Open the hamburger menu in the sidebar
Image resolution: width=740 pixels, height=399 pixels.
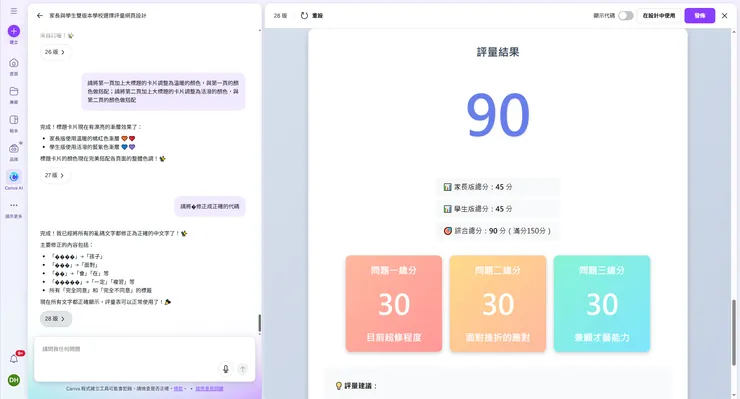(x=14, y=11)
